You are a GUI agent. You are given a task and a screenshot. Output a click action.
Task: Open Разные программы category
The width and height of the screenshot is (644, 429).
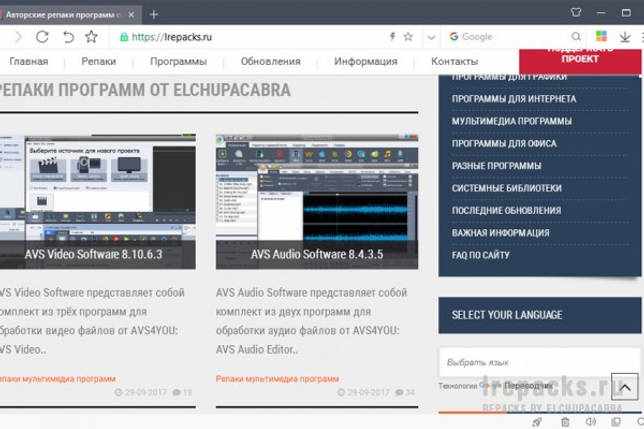(x=497, y=166)
